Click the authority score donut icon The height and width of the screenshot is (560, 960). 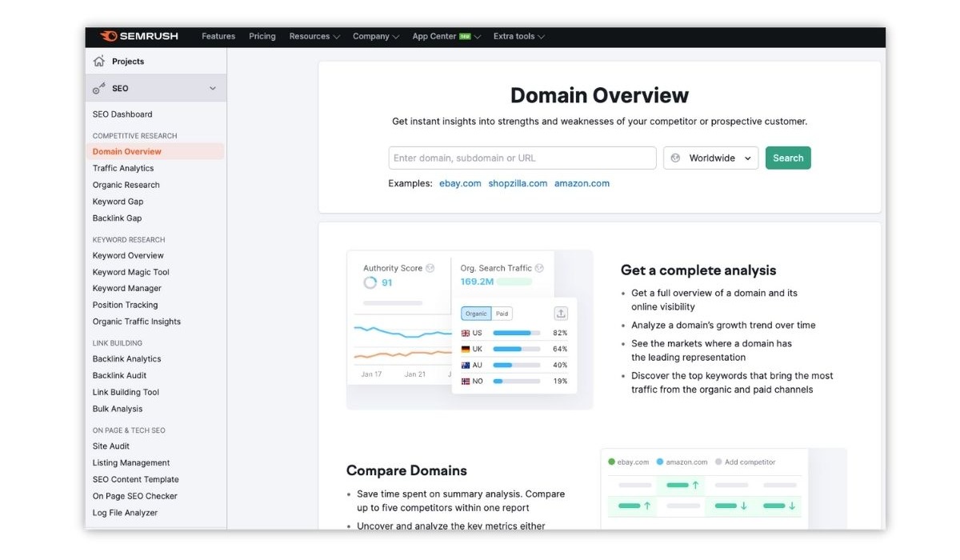coord(370,282)
